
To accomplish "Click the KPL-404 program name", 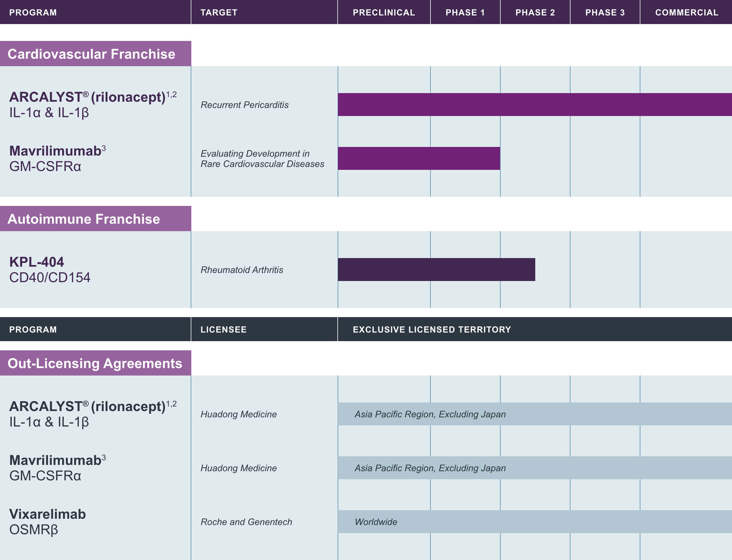I will coord(36,262).
